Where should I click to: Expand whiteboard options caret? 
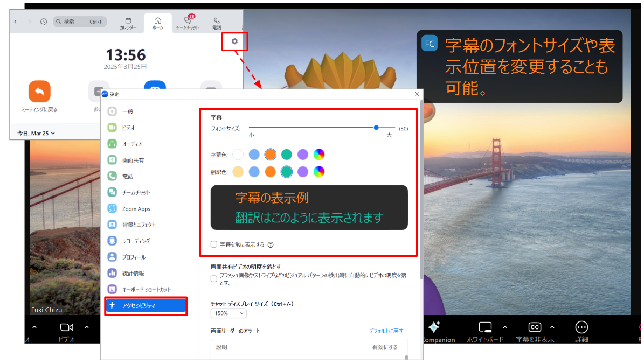pyautogui.click(x=505, y=327)
